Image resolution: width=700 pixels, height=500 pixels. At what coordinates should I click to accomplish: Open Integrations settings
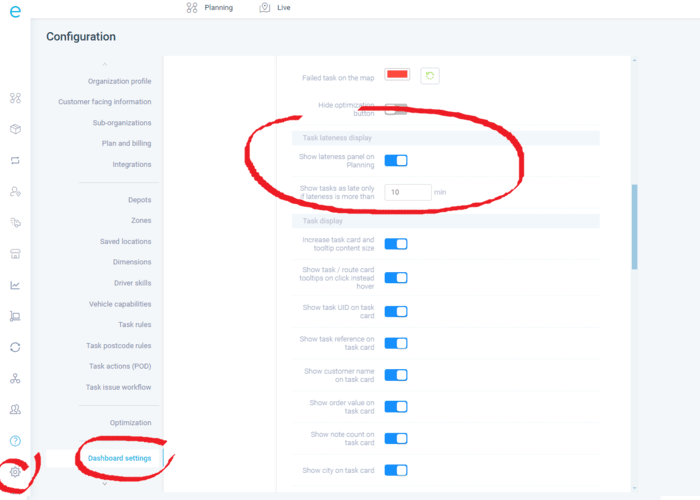[132, 164]
